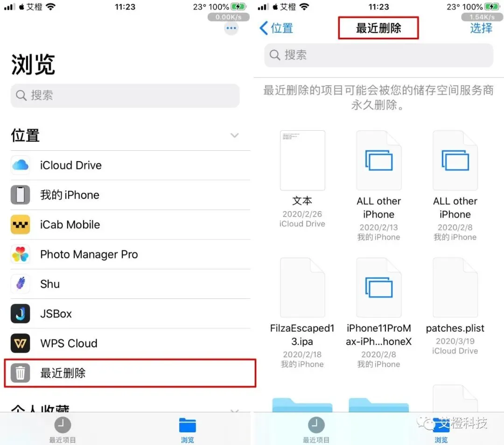Select the 文本 document thumbnail
This screenshot has width=504, height=445.
coord(302,161)
